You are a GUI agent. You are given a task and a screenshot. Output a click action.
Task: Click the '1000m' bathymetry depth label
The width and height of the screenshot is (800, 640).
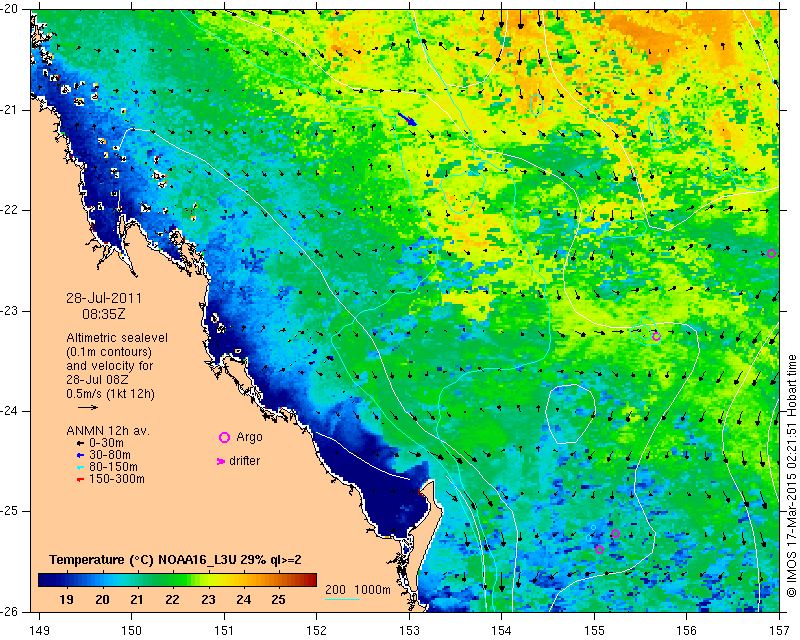(372, 590)
